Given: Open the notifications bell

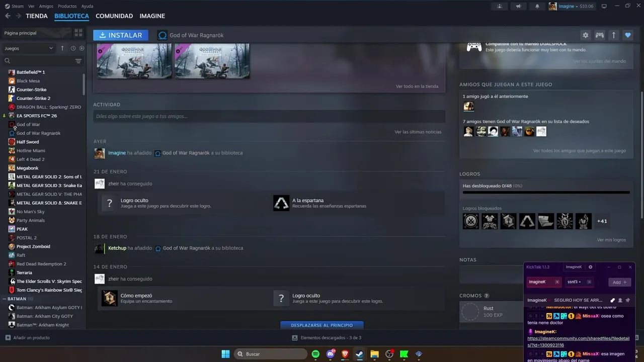Looking at the screenshot, I should pyautogui.click(x=537, y=6).
